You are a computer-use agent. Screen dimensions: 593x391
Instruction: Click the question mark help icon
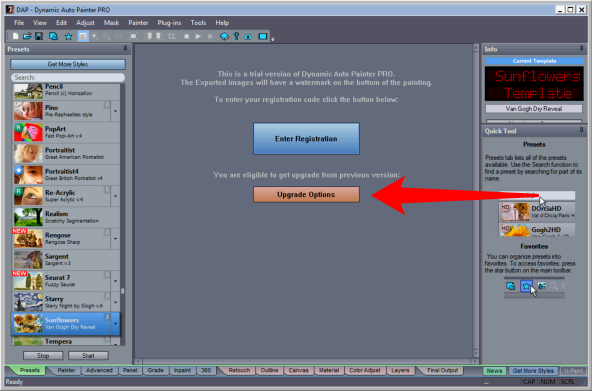coord(236,36)
